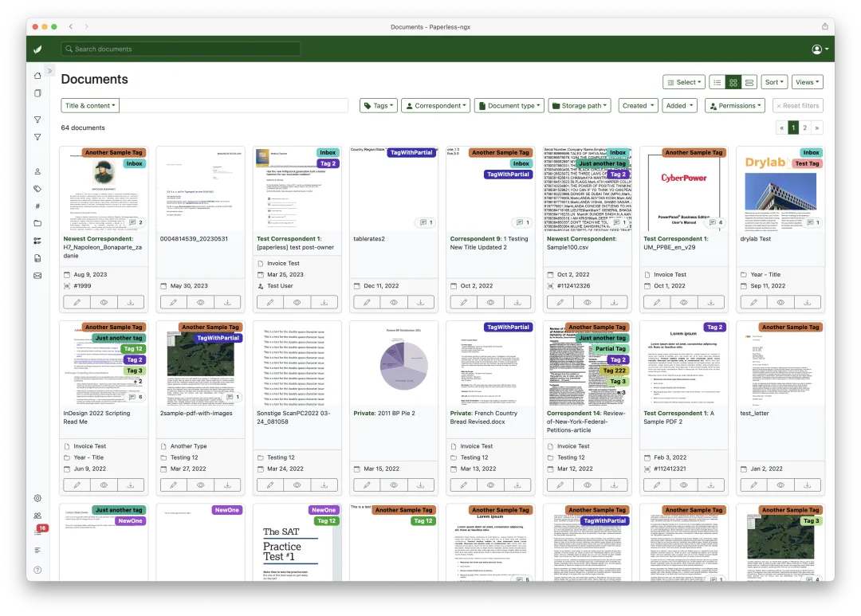Open the Sort dropdown

pos(774,82)
